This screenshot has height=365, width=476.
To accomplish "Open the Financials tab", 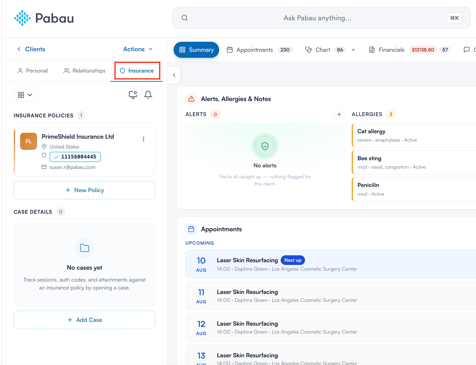I will click(x=409, y=50).
